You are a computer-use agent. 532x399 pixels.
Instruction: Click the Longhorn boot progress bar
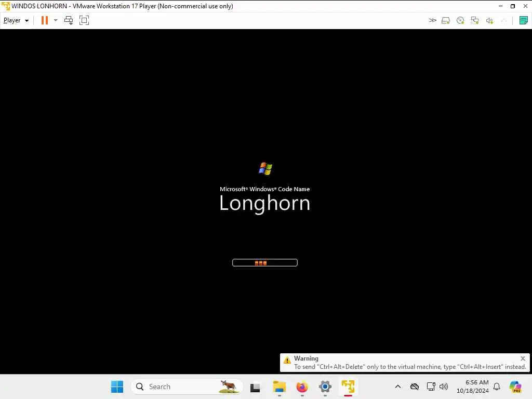pos(264,262)
